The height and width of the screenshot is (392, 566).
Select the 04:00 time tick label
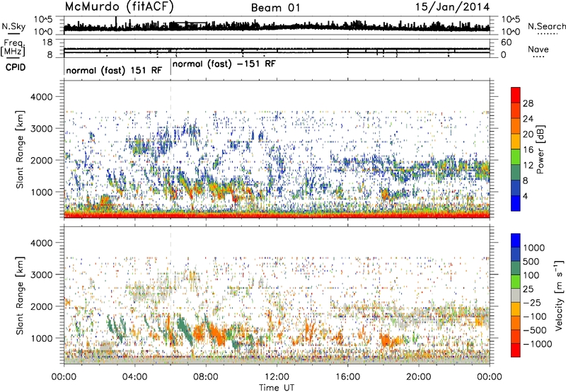[x=134, y=377]
